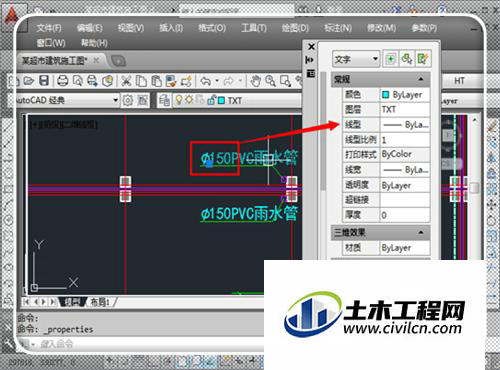The width and height of the screenshot is (500, 370).
Task: Click the Redo arrow icon
Action: (228, 81)
